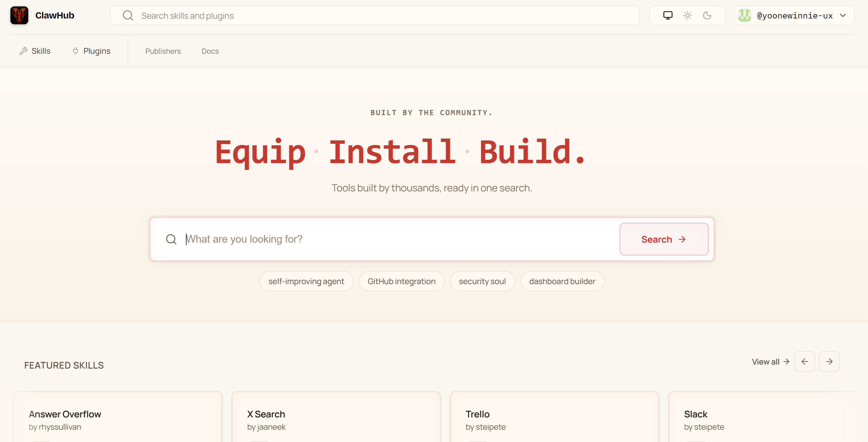
Task: Select the 'GitHub integration' suggestion chip
Action: 401,281
